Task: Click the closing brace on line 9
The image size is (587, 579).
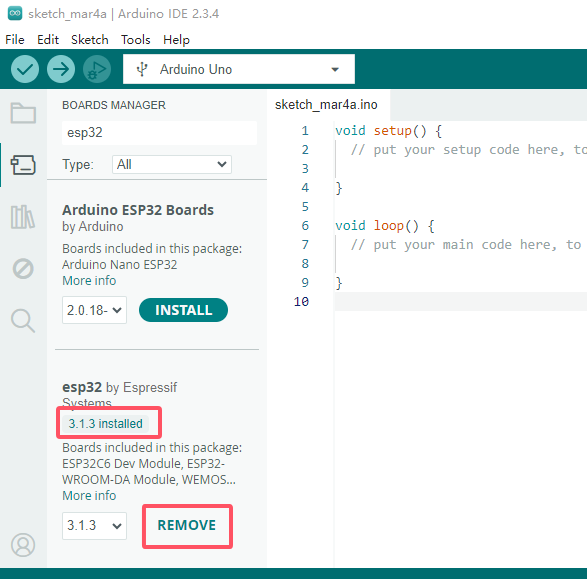Action: pos(339,283)
